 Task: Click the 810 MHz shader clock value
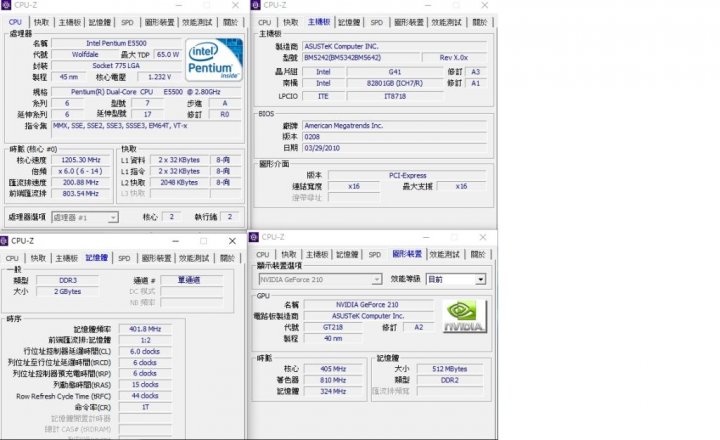pyautogui.click(x=333, y=380)
